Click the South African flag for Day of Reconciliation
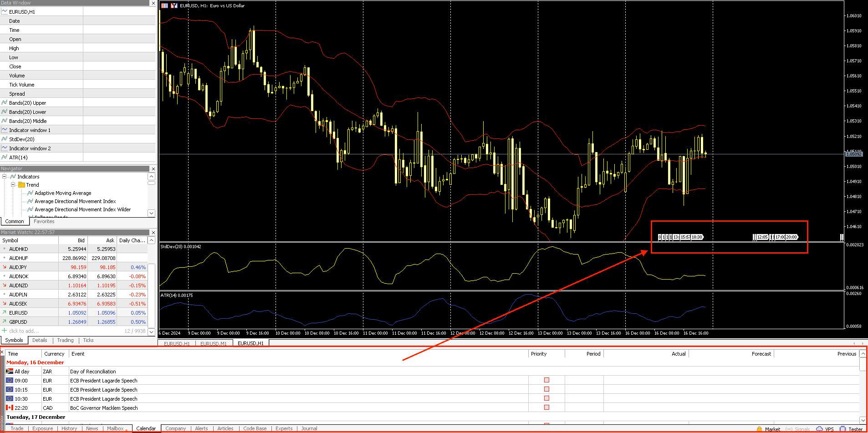Screen dimensions: 868x433 pyautogui.click(x=9, y=371)
